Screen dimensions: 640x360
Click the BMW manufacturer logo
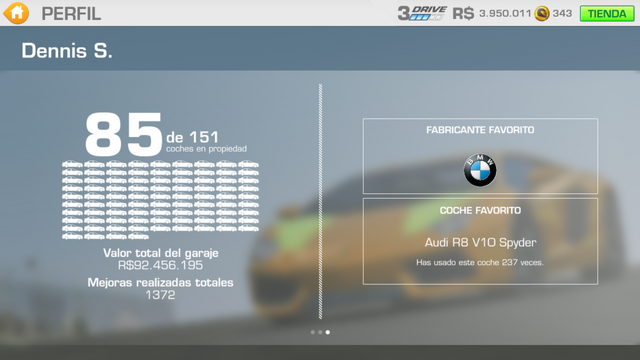pos(480,170)
